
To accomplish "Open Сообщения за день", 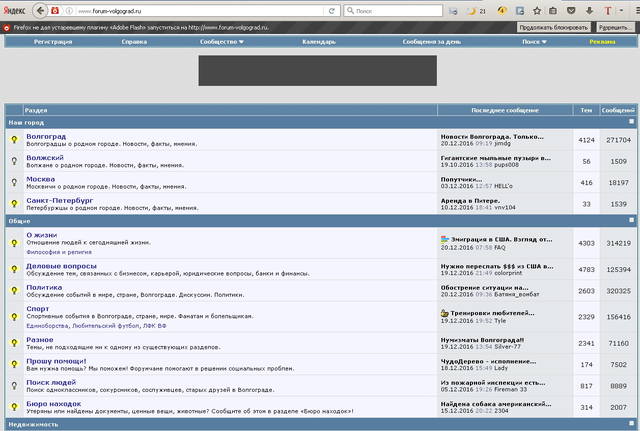I will (431, 42).
